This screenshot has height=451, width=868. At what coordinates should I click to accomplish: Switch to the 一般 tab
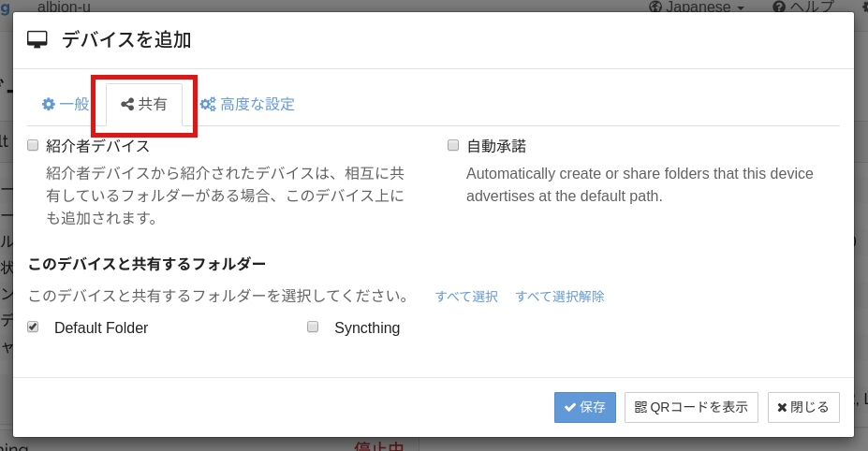point(66,104)
